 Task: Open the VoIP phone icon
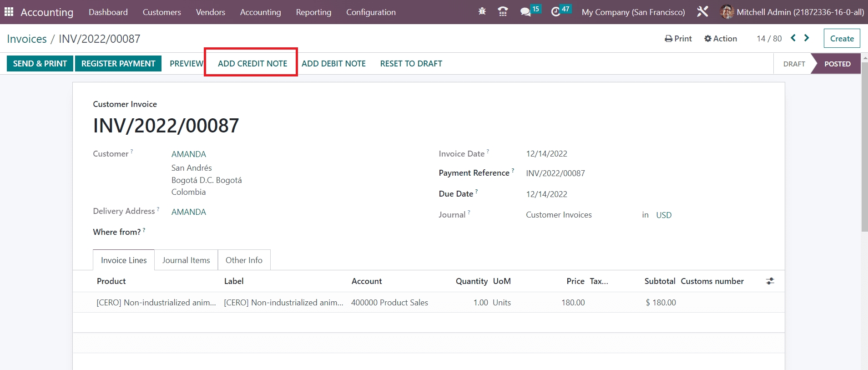[x=503, y=12]
